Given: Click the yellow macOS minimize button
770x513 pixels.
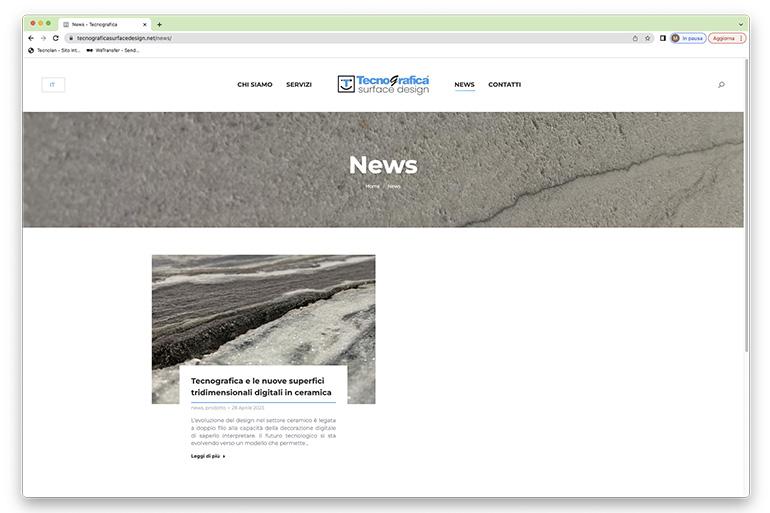Looking at the screenshot, I should pos(40,24).
